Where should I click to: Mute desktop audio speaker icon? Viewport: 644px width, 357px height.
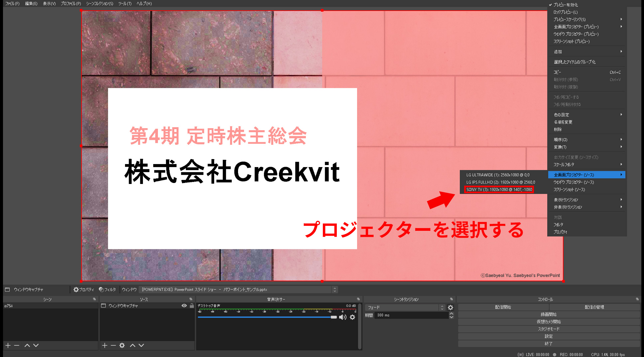pos(343,317)
